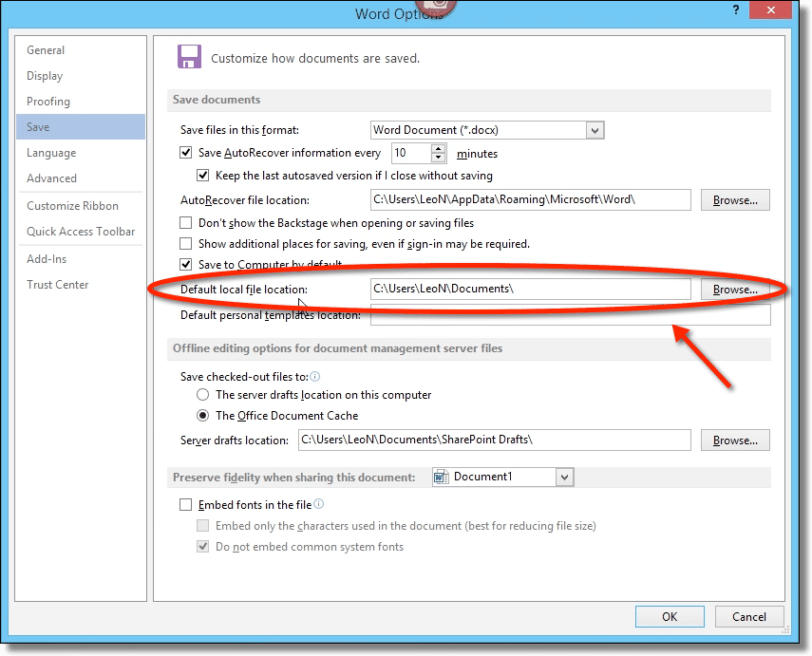This screenshot has width=812, height=656.
Task: Enable Don't show the Backstage checkbox
Action: [186, 223]
